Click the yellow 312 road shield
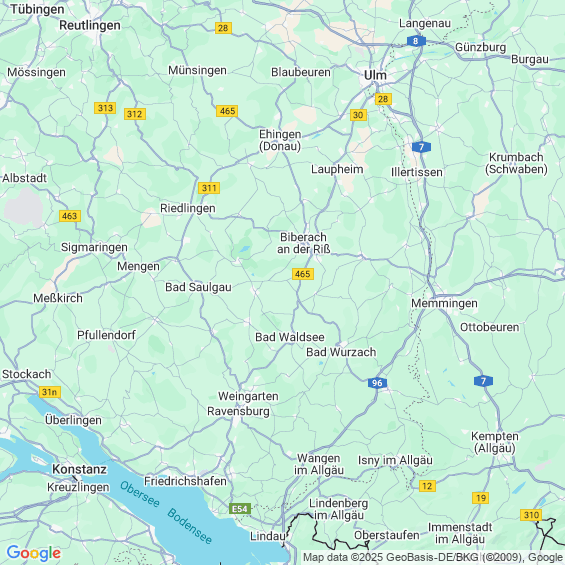565x565 pixels. [x=135, y=114]
